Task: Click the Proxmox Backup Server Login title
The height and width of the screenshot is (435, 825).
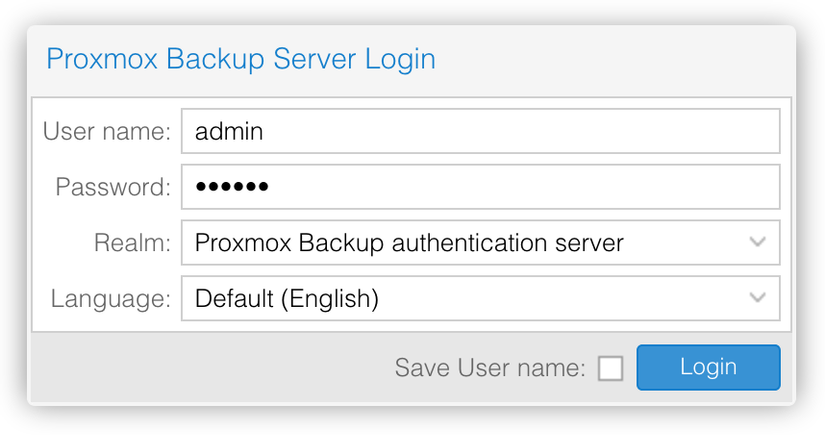Action: coord(241,59)
